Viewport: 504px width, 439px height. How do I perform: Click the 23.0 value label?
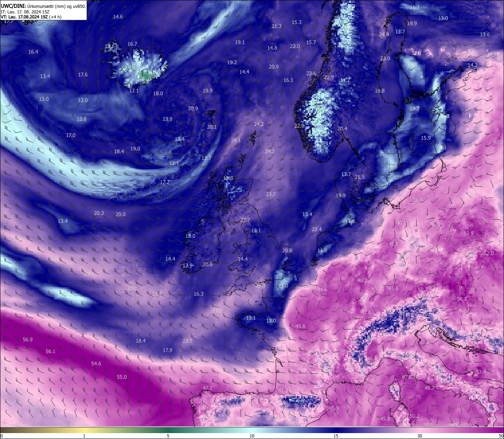(385, 59)
